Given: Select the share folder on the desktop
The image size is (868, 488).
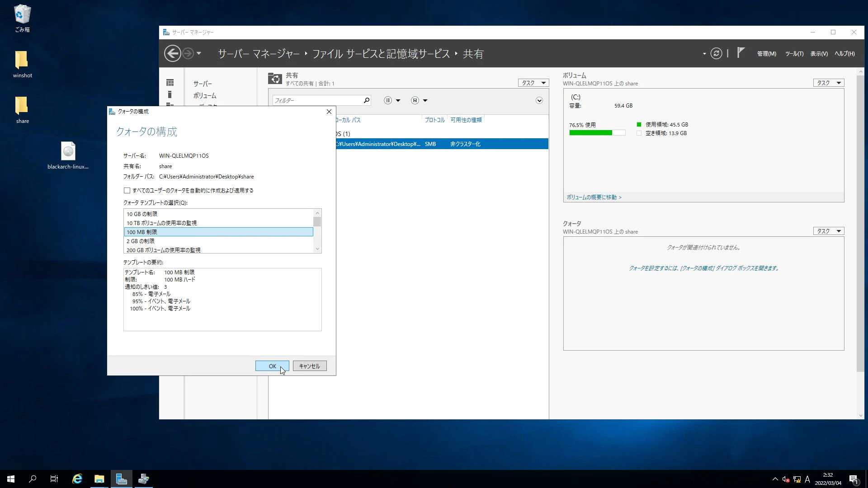Looking at the screenshot, I should [22, 110].
